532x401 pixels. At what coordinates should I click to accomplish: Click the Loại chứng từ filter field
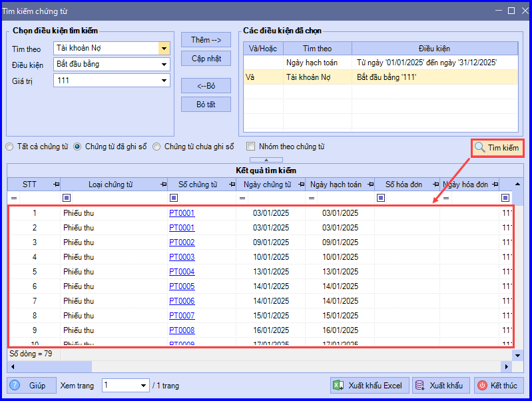coord(119,198)
